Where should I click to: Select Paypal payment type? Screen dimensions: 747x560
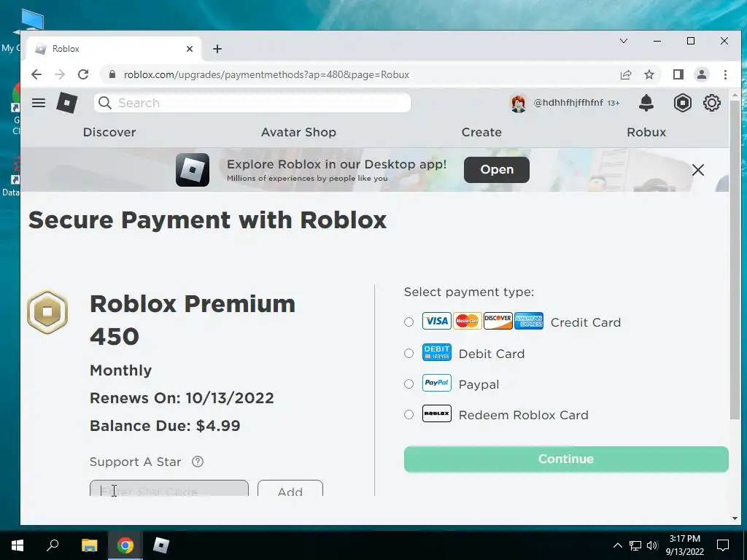tap(409, 384)
